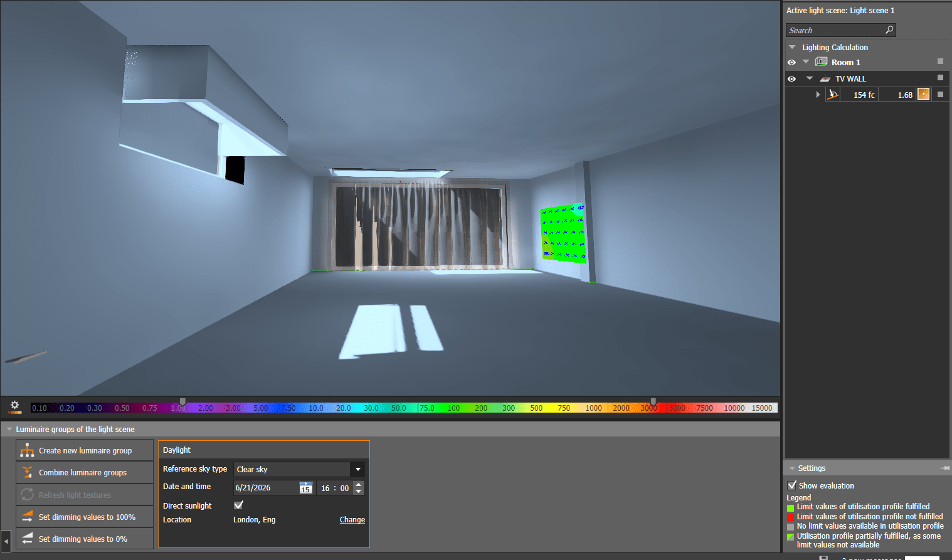This screenshot has height=560, width=952.
Task: Click the 15000 value on colour scale
Action: (x=762, y=408)
